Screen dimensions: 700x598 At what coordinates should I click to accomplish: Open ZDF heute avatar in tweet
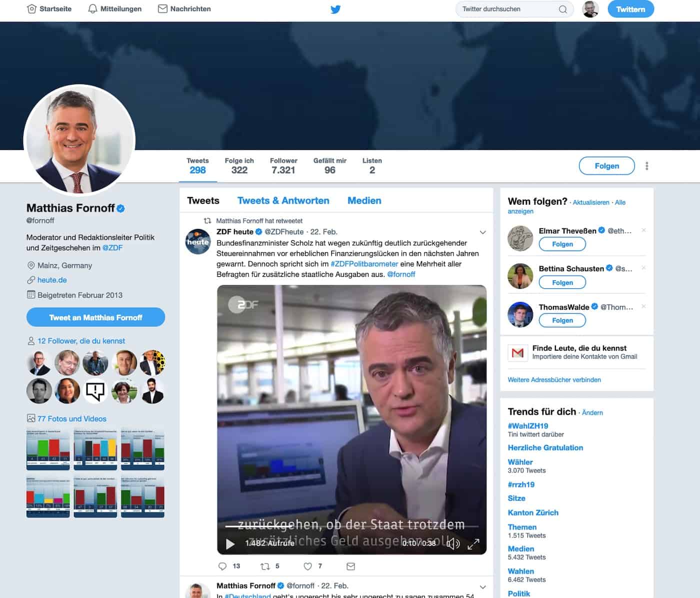pyautogui.click(x=198, y=241)
